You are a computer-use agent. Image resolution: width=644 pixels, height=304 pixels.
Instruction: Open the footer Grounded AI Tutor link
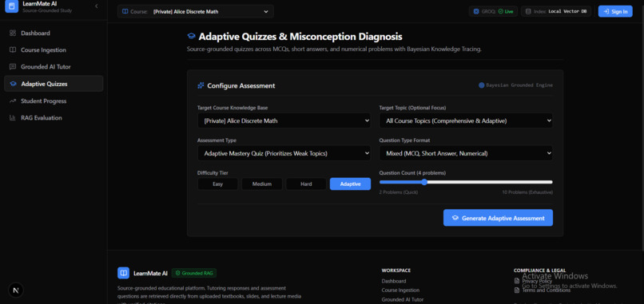403,299
